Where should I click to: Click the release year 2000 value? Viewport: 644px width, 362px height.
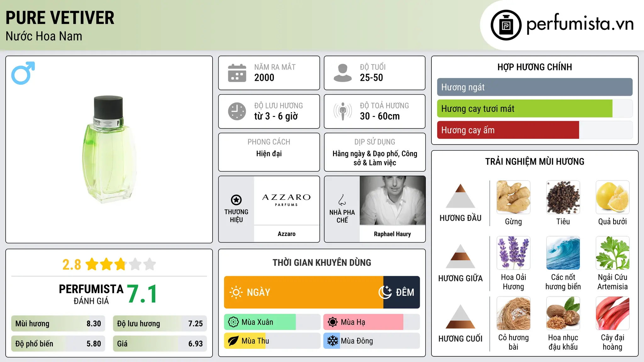264,78
